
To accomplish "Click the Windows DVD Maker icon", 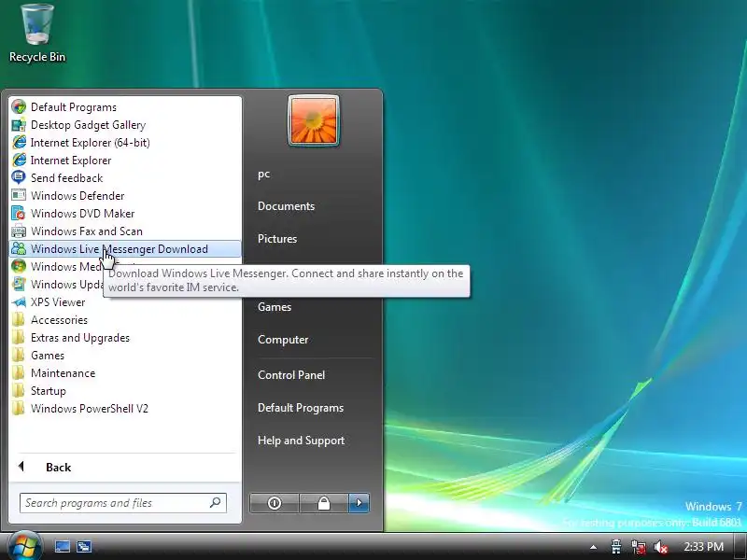I will (x=19, y=213).
